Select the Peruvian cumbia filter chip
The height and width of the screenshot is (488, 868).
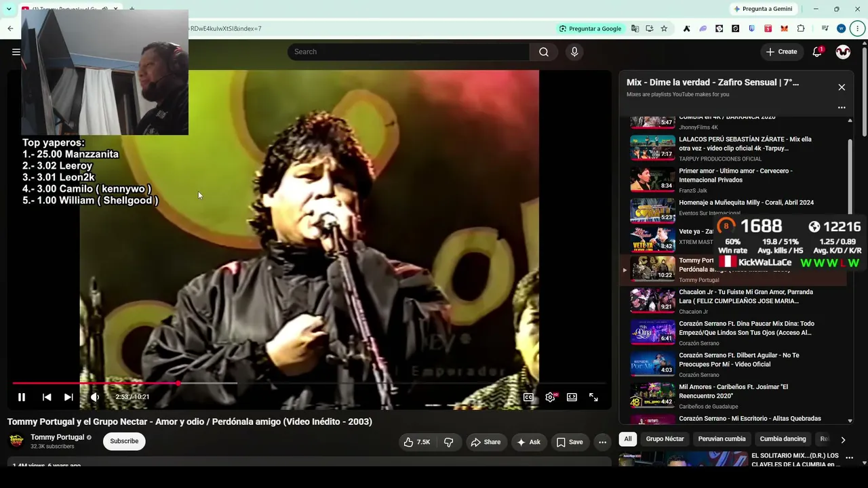[722, 439]
